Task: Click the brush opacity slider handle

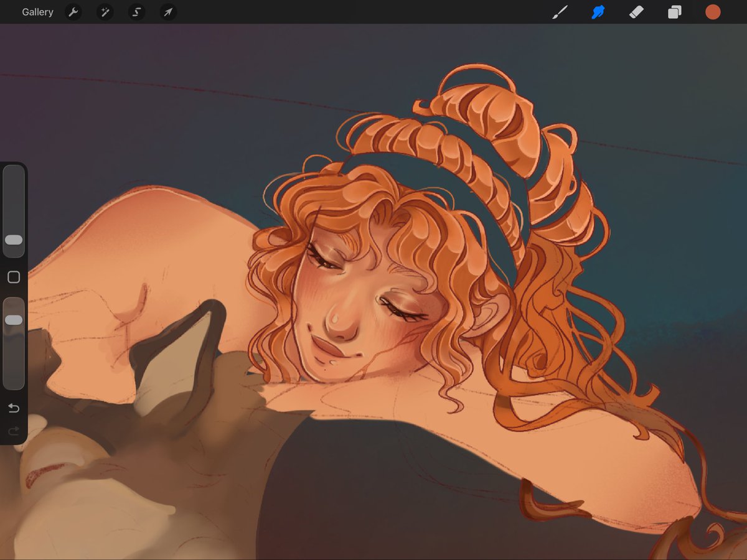Action: pyautogui.click(x=14, y=320)
